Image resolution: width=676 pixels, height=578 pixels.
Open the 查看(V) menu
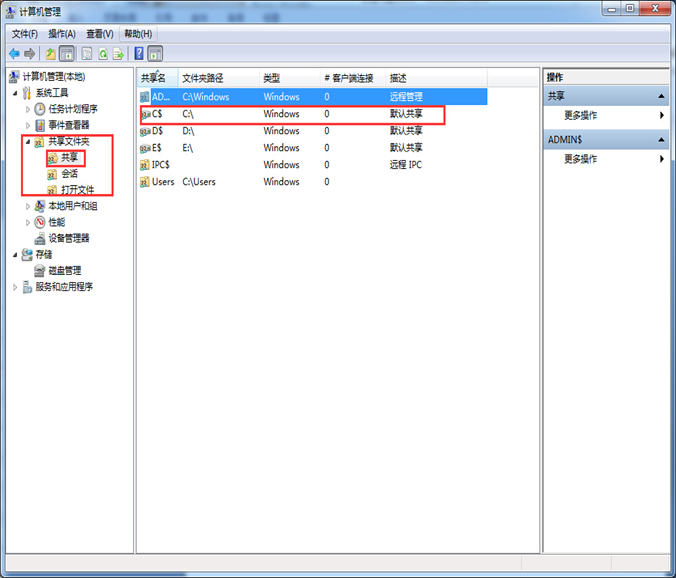[x=99, y=33]
